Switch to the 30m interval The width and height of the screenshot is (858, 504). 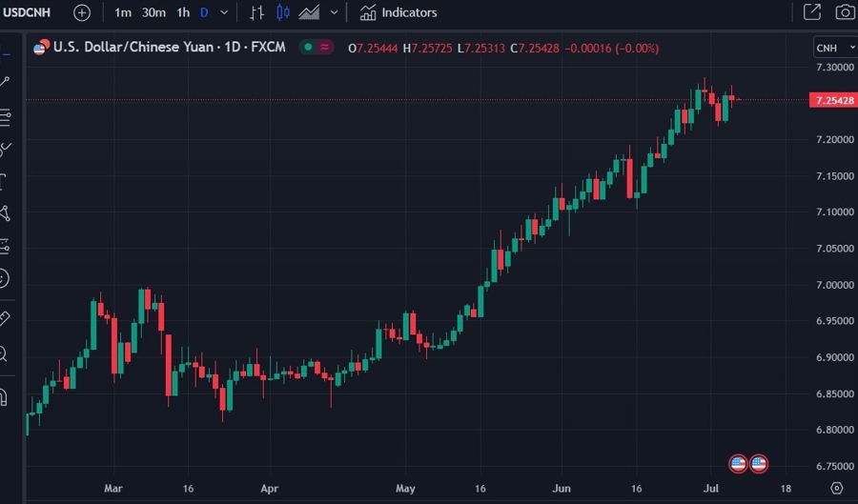tap(153, 12)
